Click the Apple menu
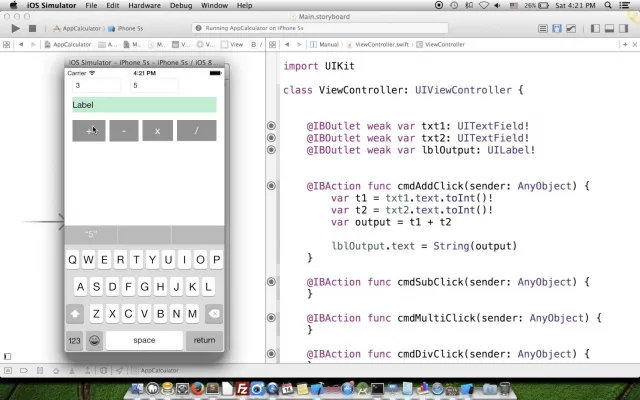Viewport: 640px width, 400px height. point(13,5)
